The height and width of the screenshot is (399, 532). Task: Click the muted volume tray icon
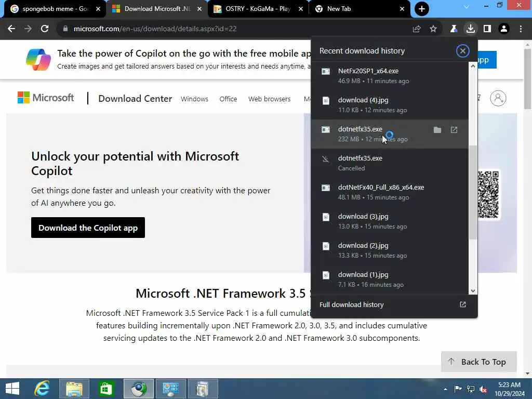point(484,389)
